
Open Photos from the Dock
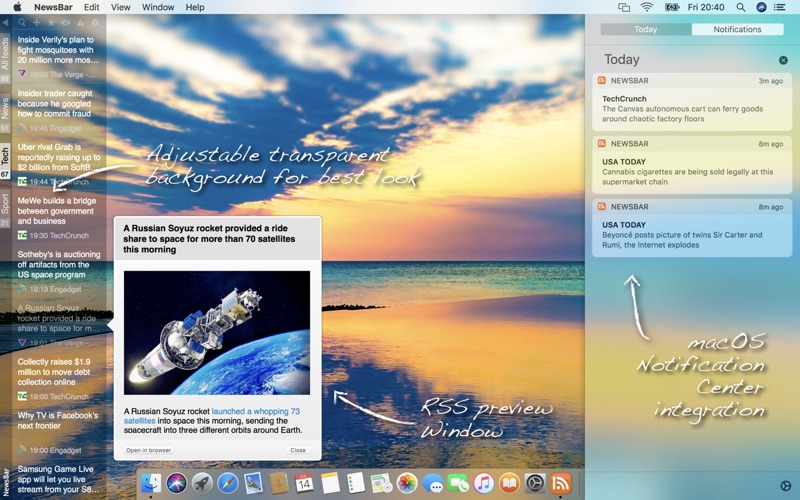407,483
